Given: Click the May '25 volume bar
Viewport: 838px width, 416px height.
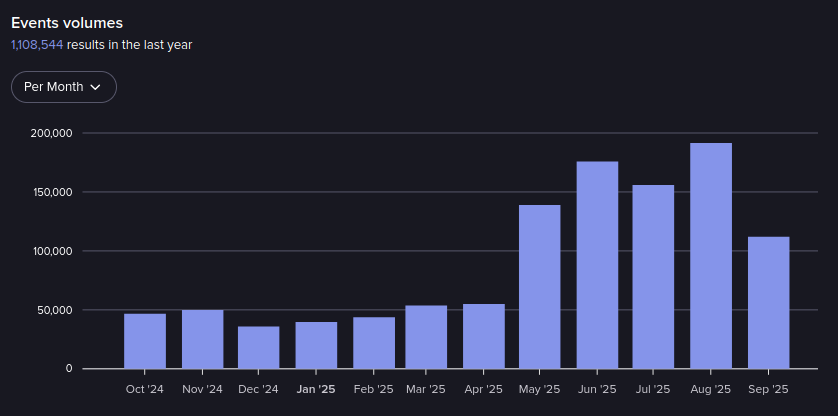Looking at the screenshot, I should coord(540,287).
